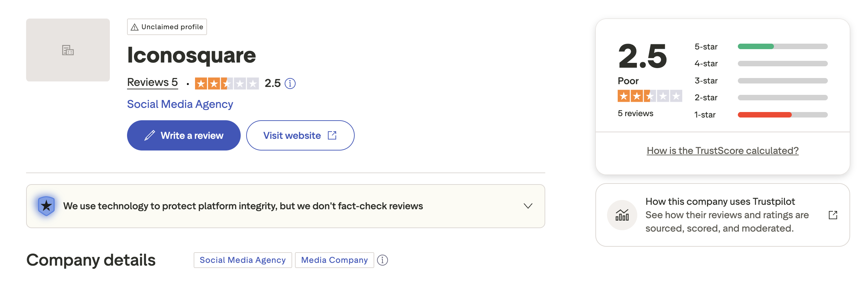Screen dimensions: 868x290
Task: Open the Reviews 5 section
Action: click(x=152, y=82)
